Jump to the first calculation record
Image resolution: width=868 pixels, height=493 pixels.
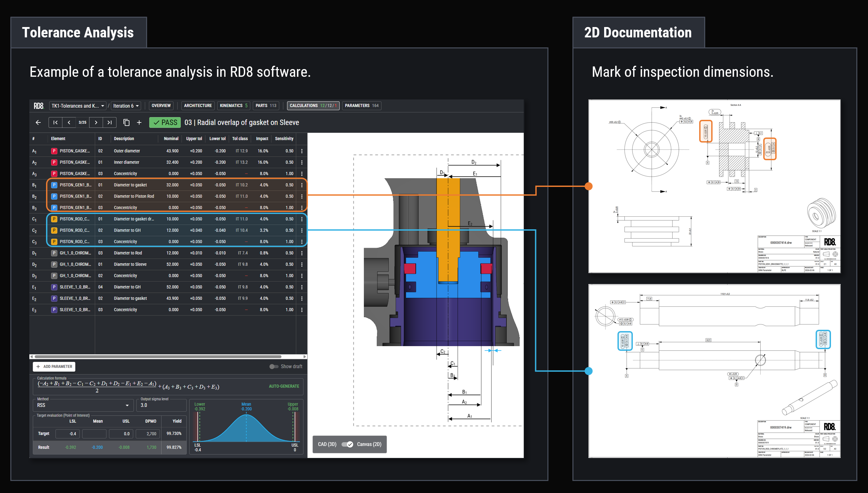(x=55, y=122)
